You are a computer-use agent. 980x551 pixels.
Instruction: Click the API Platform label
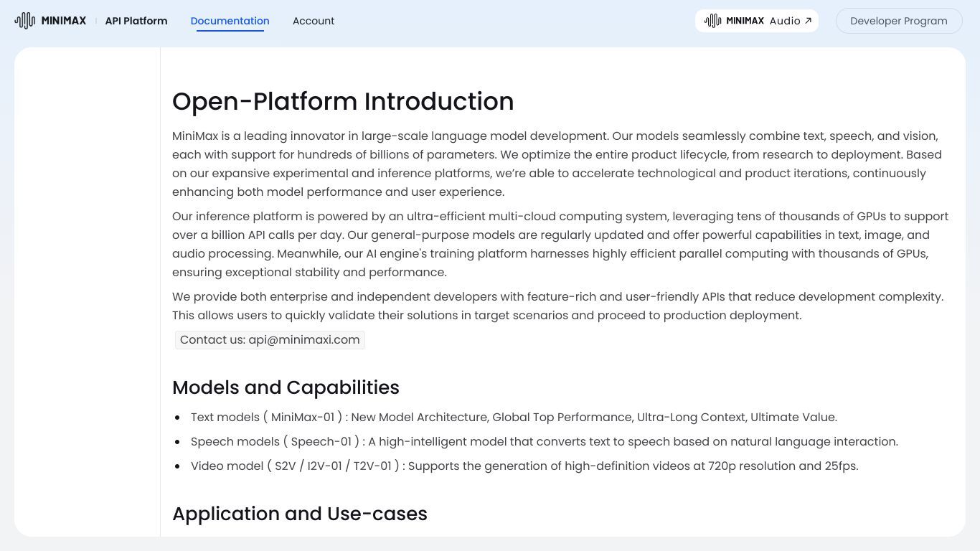[x=136, y=21]
